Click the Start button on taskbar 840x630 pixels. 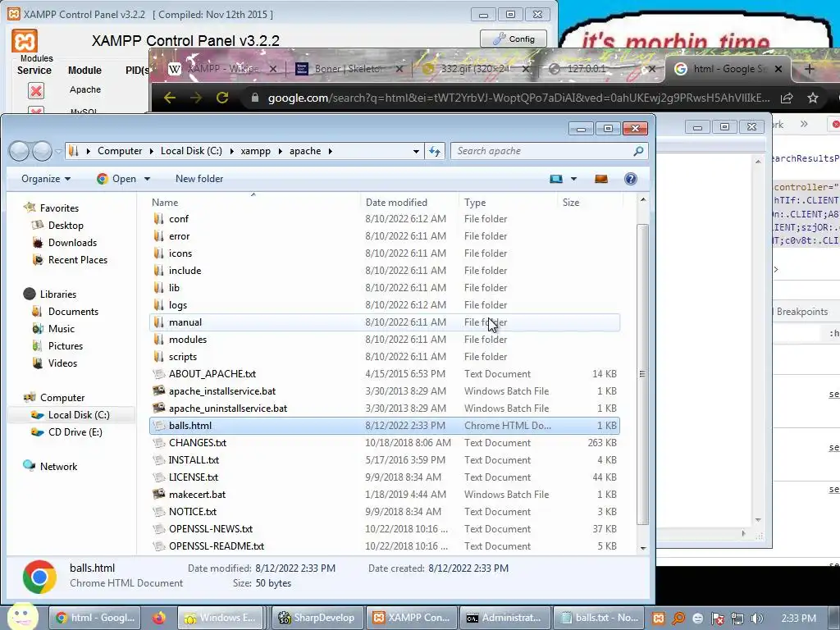(22, 618)
